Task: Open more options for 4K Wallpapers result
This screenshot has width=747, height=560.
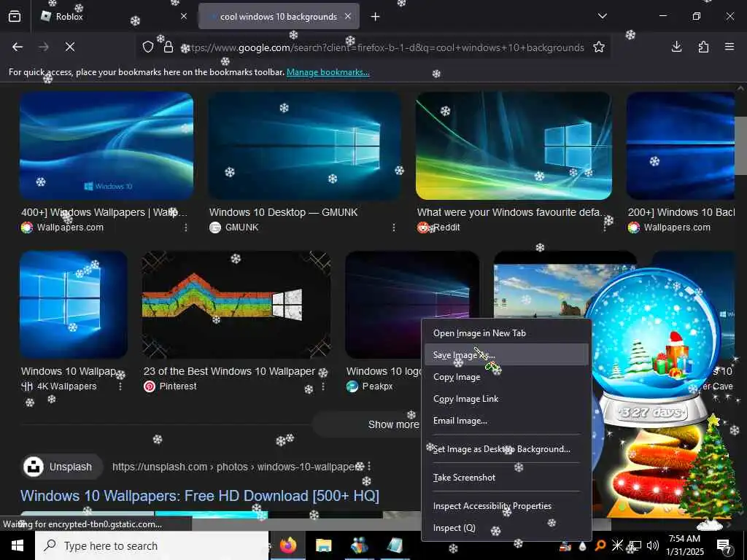Action: click(x=120, y=386)
